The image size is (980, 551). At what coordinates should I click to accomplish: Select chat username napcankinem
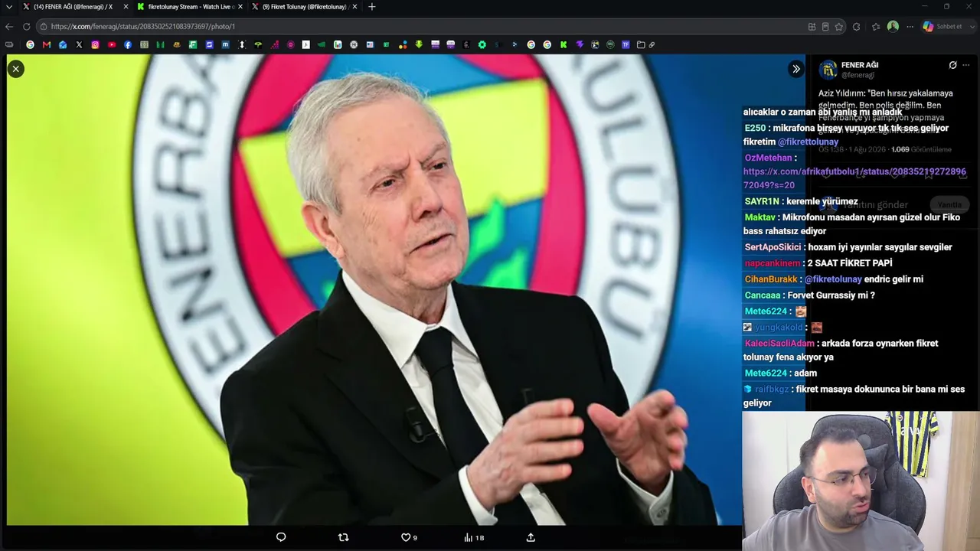[x=772, y=263]
